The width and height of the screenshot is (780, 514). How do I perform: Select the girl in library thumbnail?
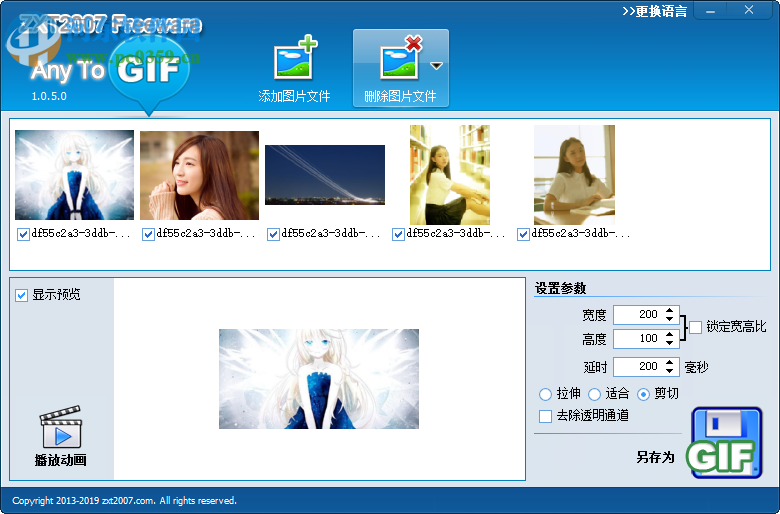(450, 175)
